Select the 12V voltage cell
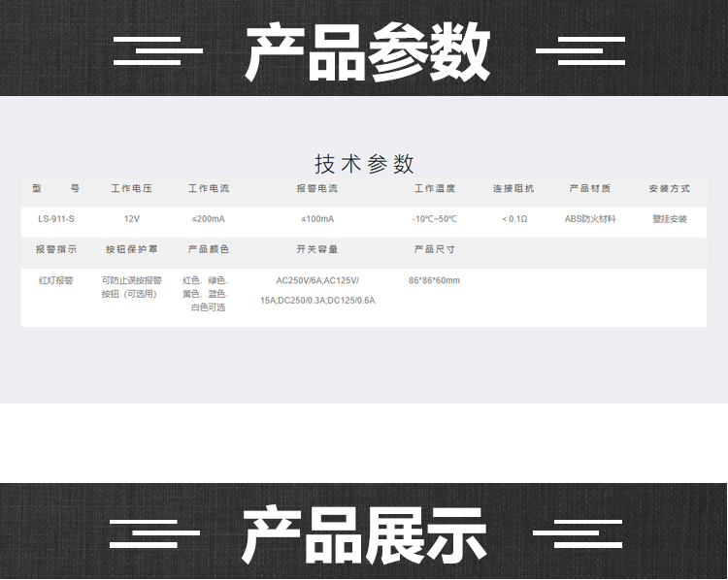Viewport: 728px width, 580px height. click(x=132, y=219)
